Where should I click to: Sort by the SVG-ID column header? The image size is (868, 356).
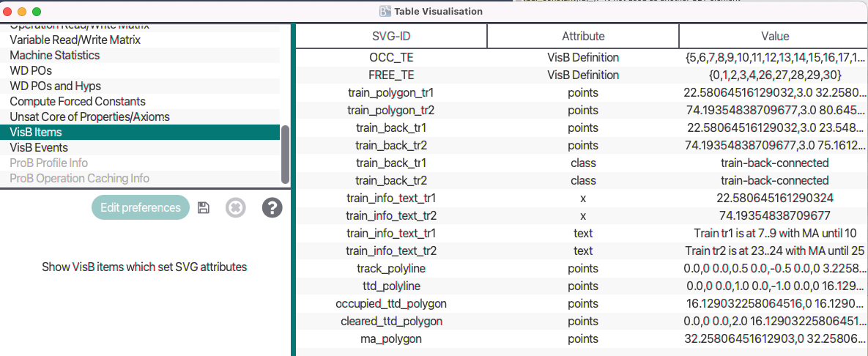pos(391,36)
